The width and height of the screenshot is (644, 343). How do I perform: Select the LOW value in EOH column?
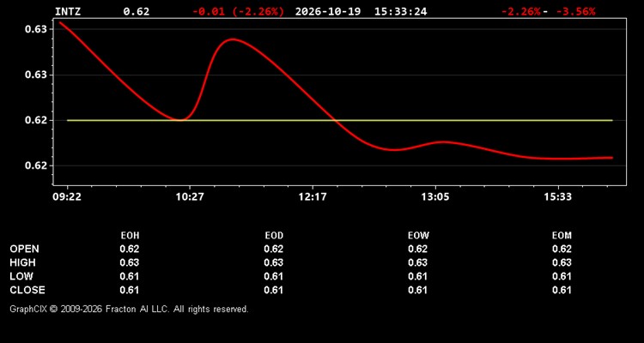pos(130,276)
